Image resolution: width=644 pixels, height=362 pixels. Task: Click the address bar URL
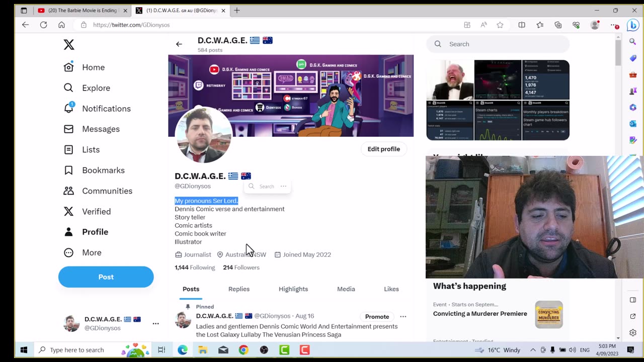131,25
